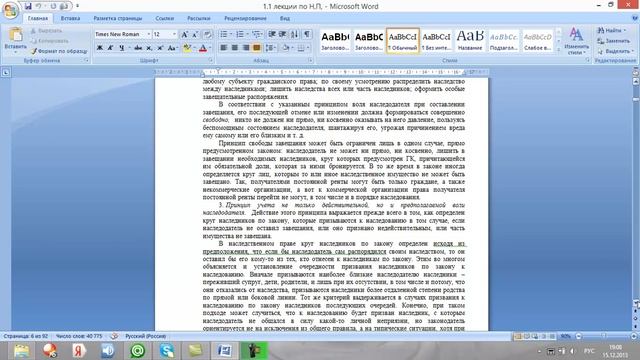Click the tab selector at ruler corner
The width and height of the screenshot is (640, 360).
point(6,73)
